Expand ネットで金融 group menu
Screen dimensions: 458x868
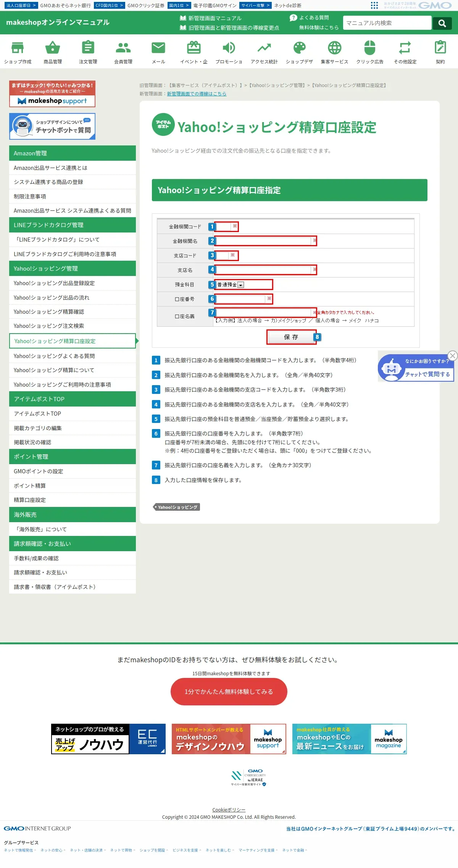[295, 850]
